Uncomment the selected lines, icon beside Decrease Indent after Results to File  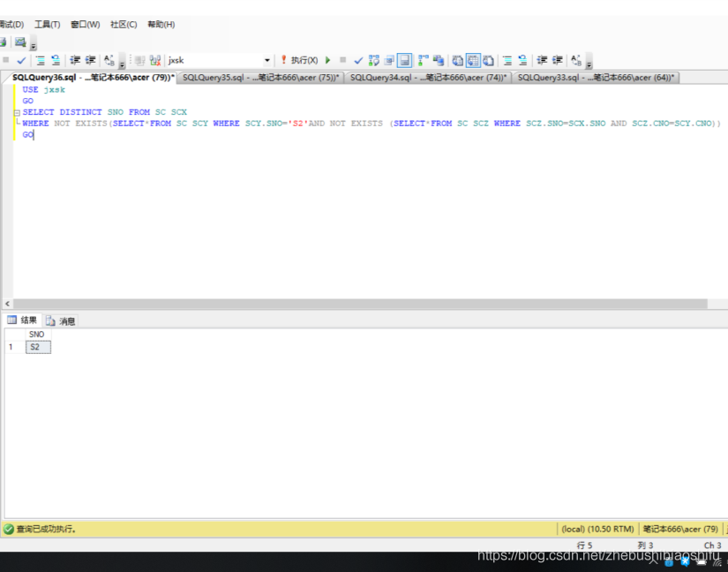click(522, 60)
